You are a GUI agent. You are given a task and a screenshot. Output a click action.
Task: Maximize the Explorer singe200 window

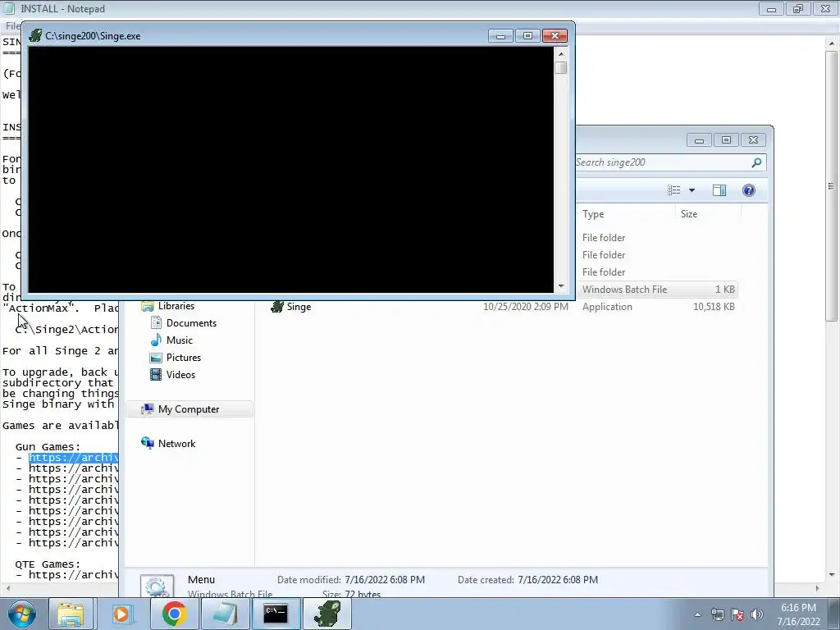click(727, 140)
